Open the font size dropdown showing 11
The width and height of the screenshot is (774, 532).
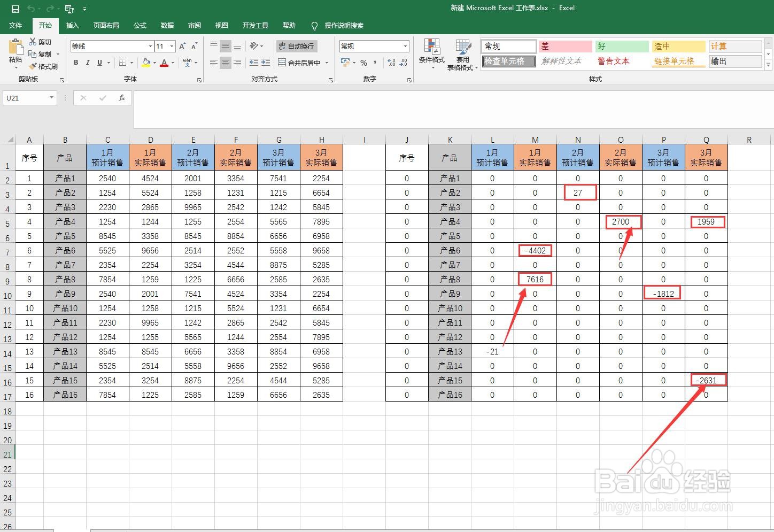click(172, 46)
